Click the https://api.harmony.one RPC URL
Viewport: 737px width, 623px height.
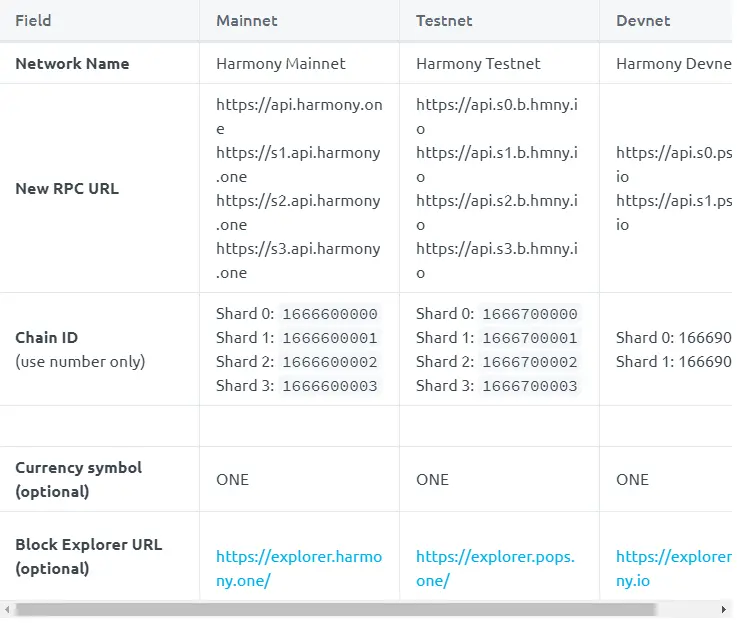point(299,117)
